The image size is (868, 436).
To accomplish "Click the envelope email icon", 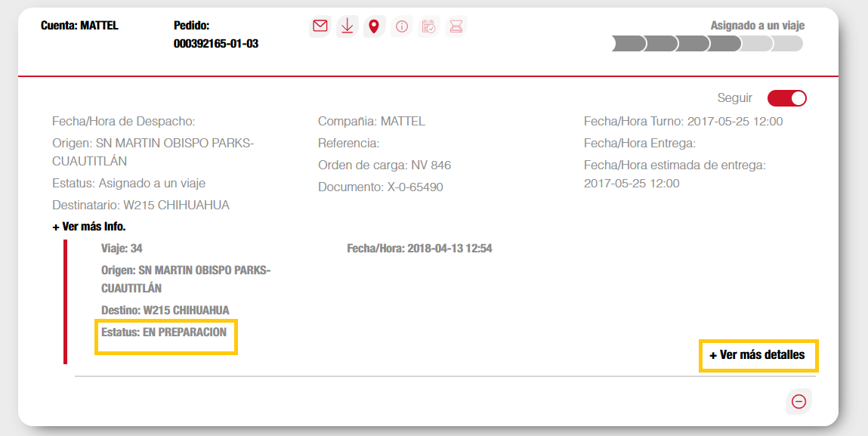I will [x=320, y=26].
